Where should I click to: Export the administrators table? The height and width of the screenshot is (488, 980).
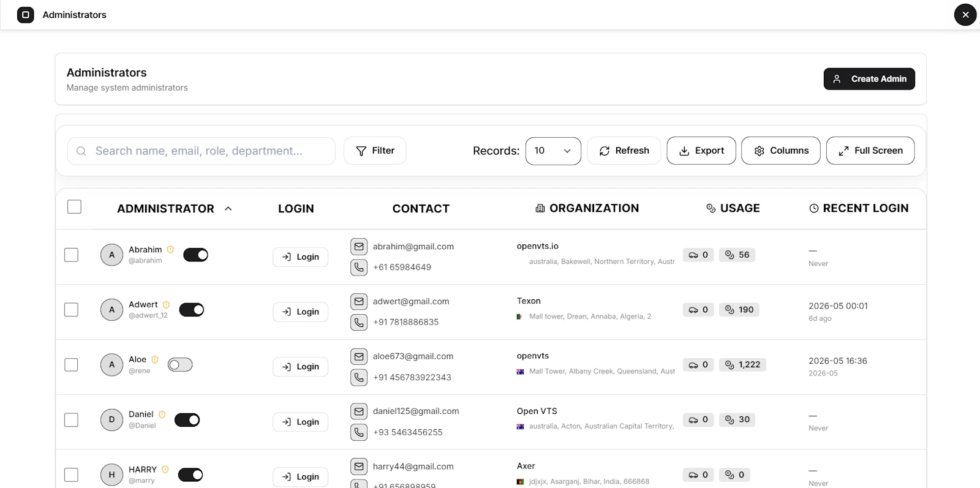pyautogui.click(x=701, y=151)
